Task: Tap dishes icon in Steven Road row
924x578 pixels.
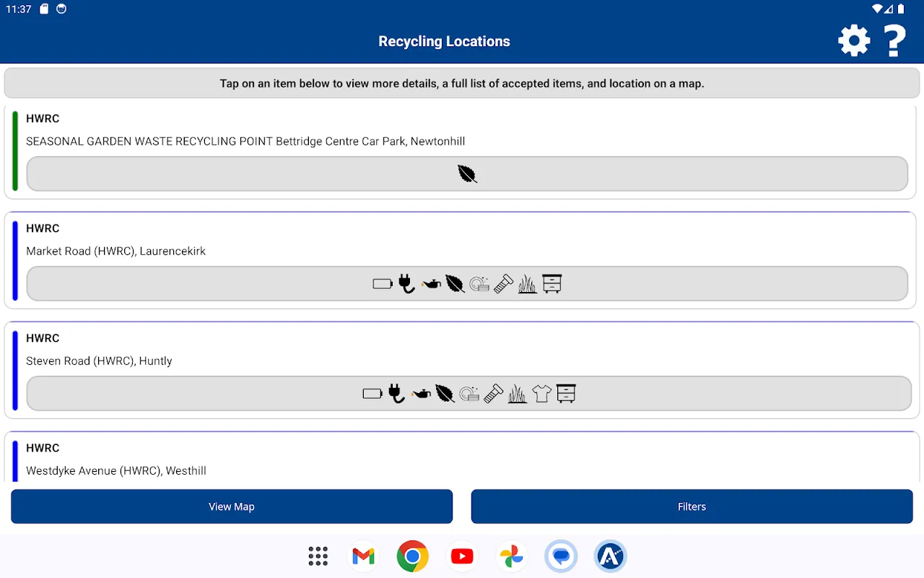Action: [x=469, y=394]
